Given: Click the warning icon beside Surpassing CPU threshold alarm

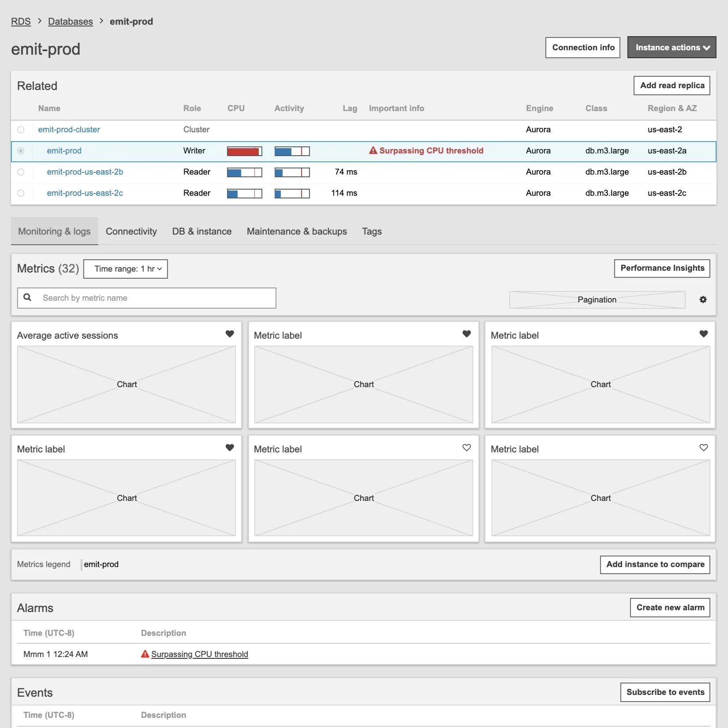Looking at the screenshot, I should 145,654.
